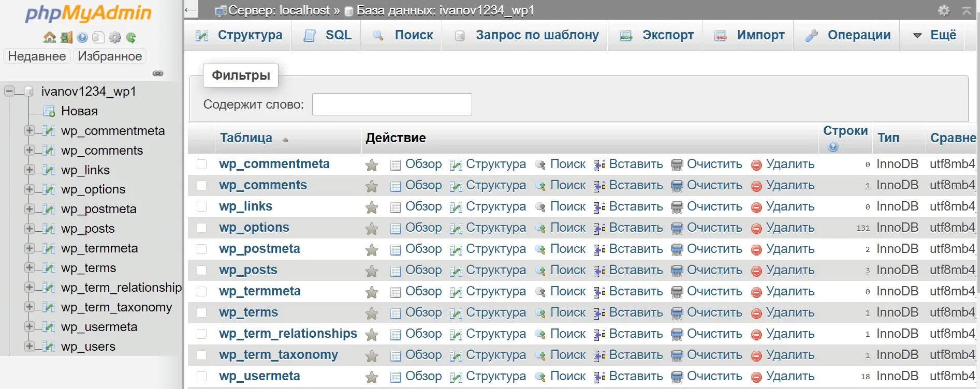The image size is (980, 389).
Task: Reload the navigation panel with green arrow
Action: pyautogui.click(x=131, y=37)
